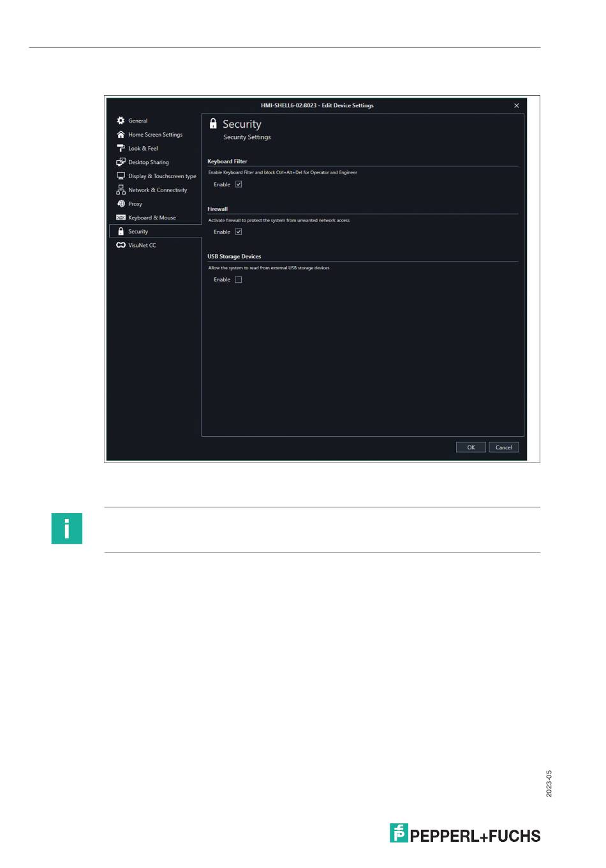The width and height of the screenshot is (606, 868).
Task: Click the General gear icon
Action: point(121,121)
